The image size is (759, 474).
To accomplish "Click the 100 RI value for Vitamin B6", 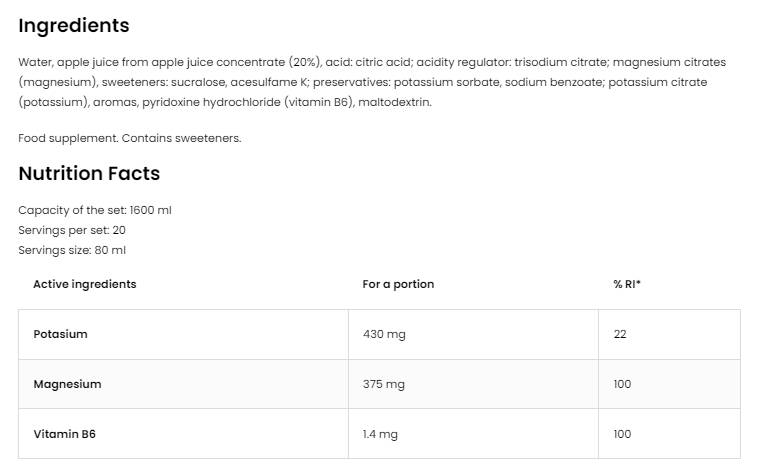I will [x=622, y=434].
